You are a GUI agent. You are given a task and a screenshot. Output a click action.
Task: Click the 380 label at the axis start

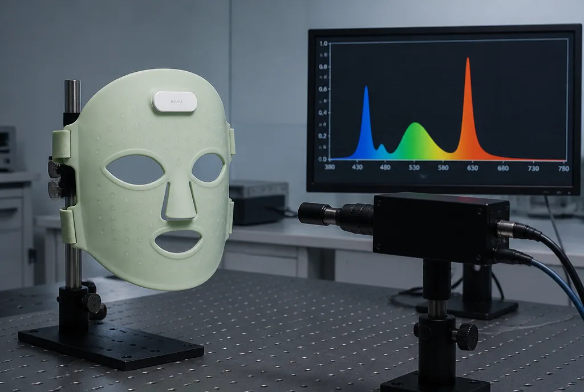330,167
